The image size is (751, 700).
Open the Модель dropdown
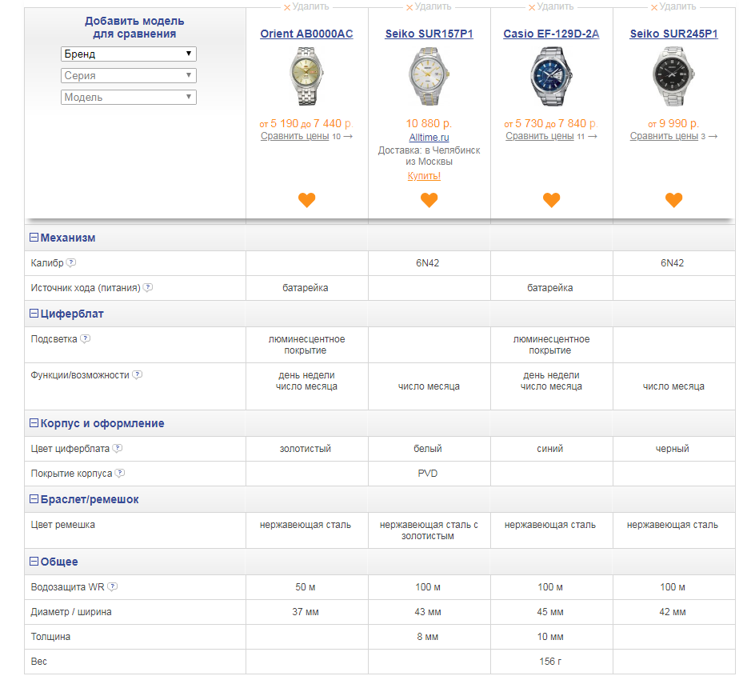pyautogui.click(x=128, y=97)
